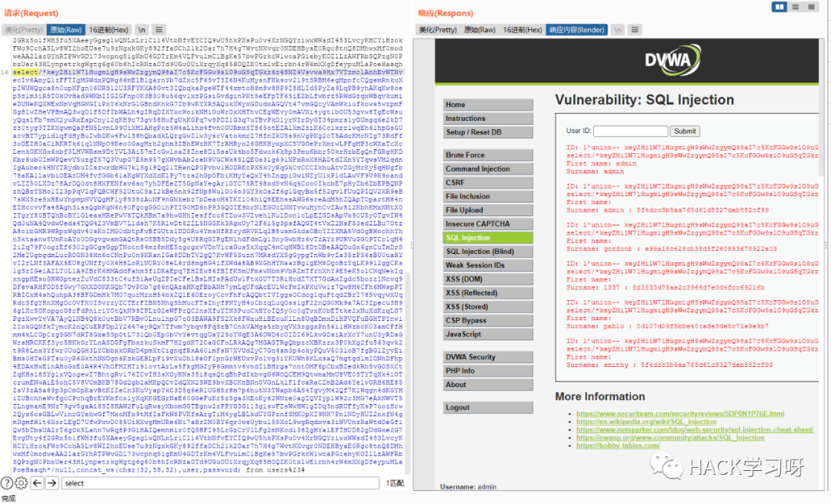Image resolution: width=831 pixels, height=504 pixels.
Task: Switch to side-by-side layout icon
Action: 779,7
